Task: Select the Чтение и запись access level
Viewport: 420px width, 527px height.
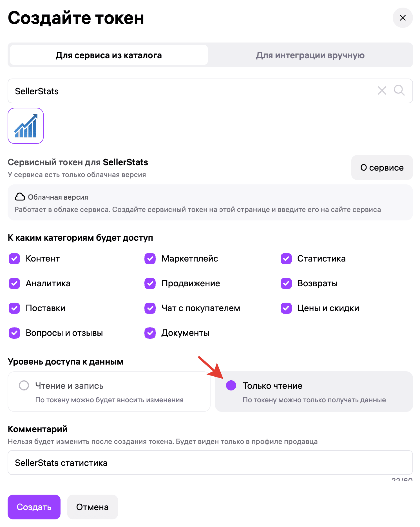Action: point(24,385)
